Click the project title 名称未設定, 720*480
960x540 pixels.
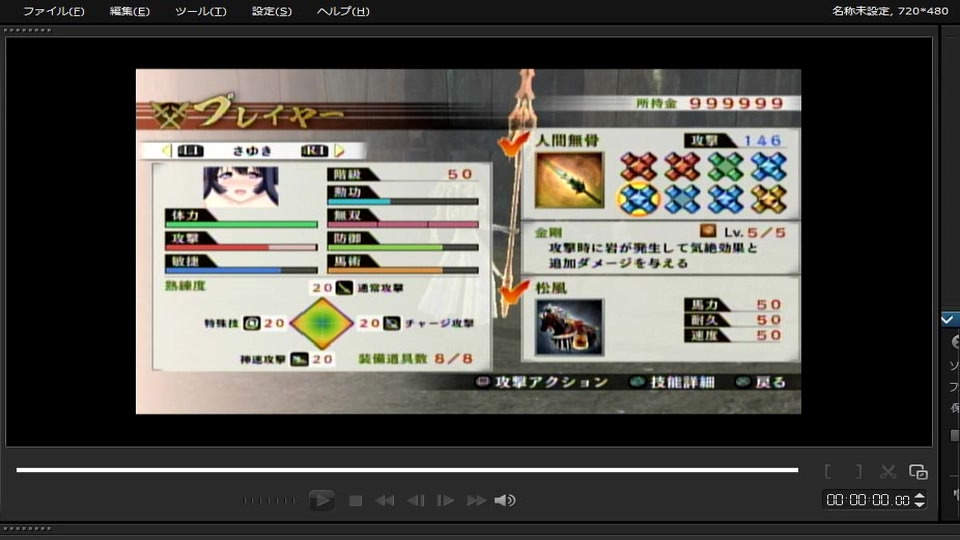890,11
